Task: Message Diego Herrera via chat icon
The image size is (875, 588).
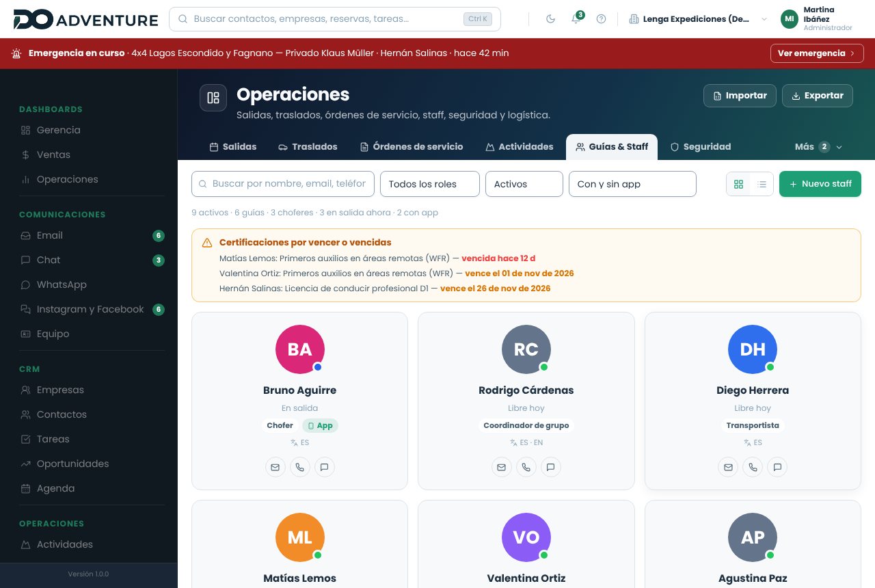Action: [777, 468]
